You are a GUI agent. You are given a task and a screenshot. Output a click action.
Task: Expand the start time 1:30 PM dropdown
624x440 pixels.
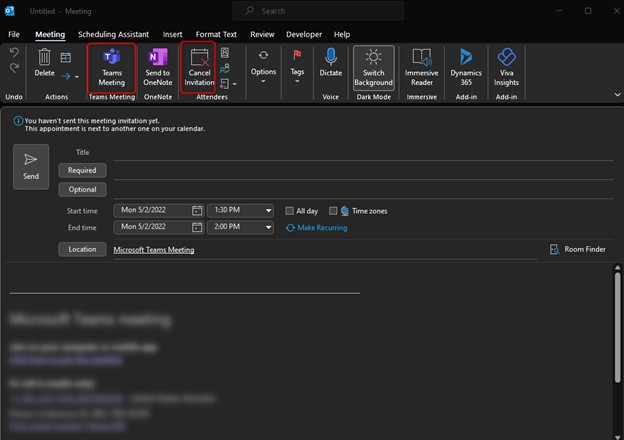point(268,211)
